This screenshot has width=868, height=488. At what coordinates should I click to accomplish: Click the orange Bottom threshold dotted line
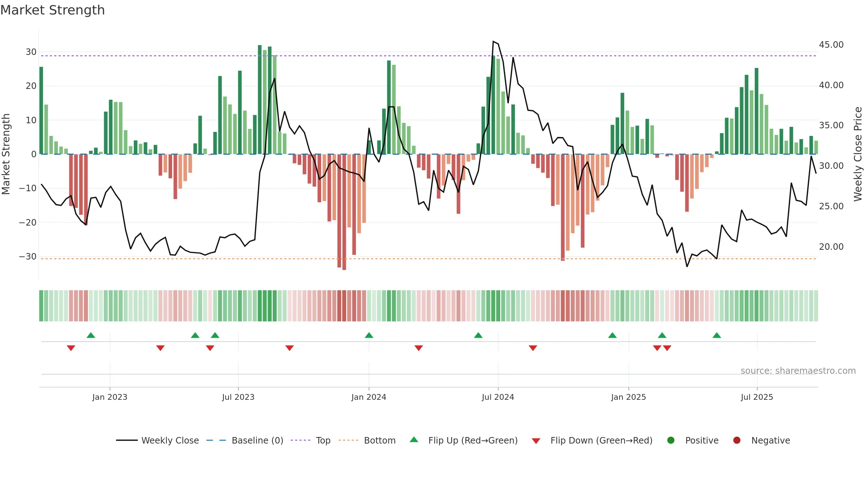(x=429, y=258)
